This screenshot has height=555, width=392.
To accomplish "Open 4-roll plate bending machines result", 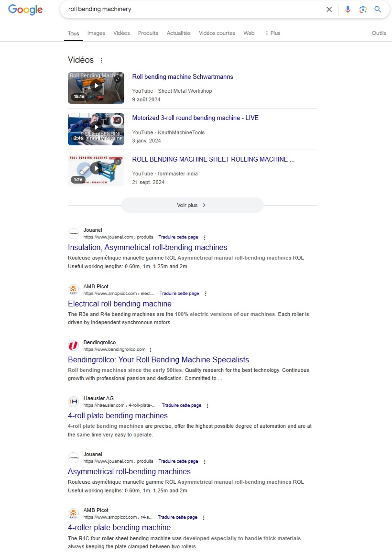I will coord(118,415).
